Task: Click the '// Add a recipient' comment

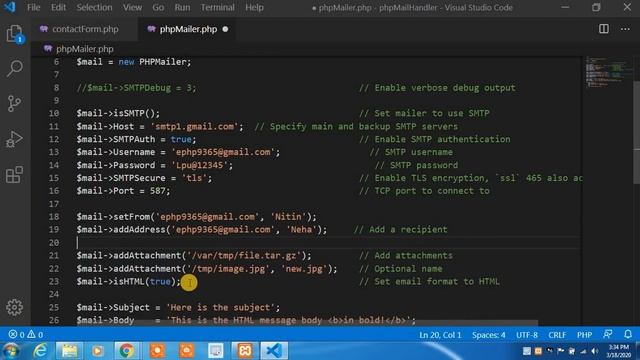Action: tap(400, 229)
